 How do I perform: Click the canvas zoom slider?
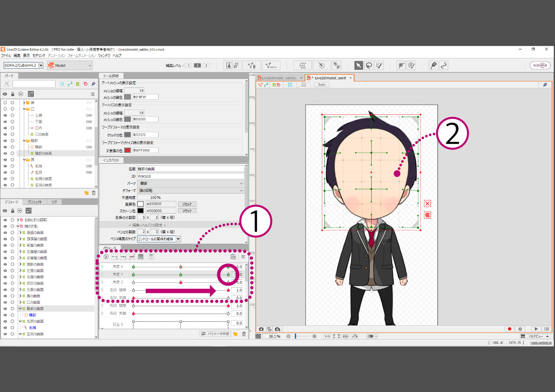[301, 336]
